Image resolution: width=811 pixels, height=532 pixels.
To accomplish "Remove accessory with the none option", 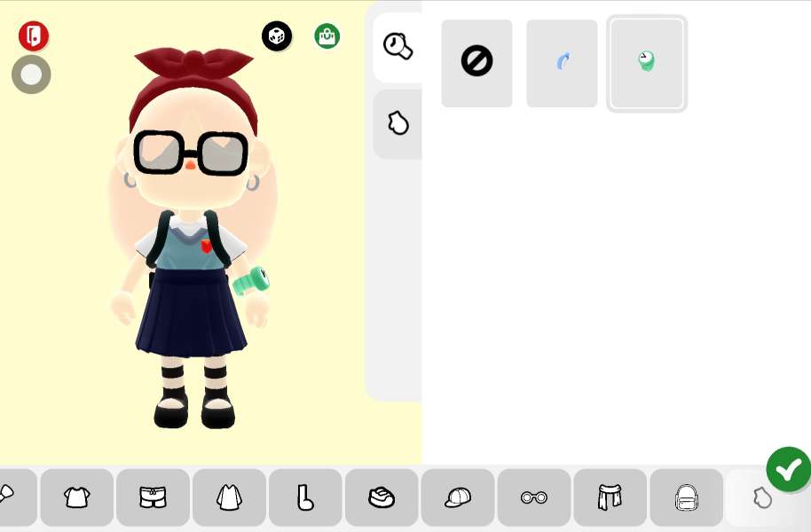I will pyautogui.click(x=476, y=64).
